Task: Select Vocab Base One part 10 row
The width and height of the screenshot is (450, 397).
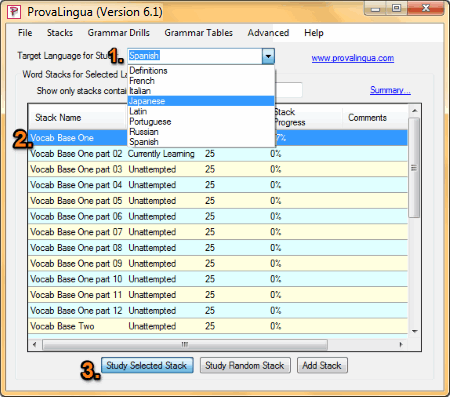Action: coord(218,279)
